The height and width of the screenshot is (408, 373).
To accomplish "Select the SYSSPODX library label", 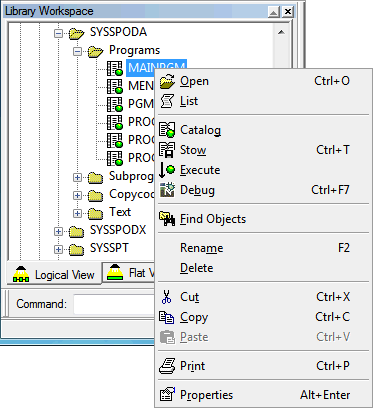I will tap(118, 230).
